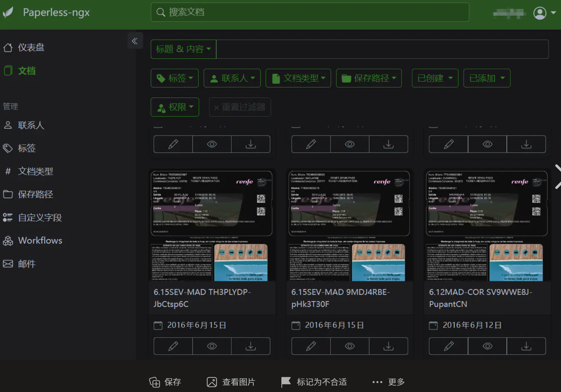Preview the 9MDJ4RBE-pHk3T30F document (eye)
This screenshot has width=561, height=392.
click(350, 346)
